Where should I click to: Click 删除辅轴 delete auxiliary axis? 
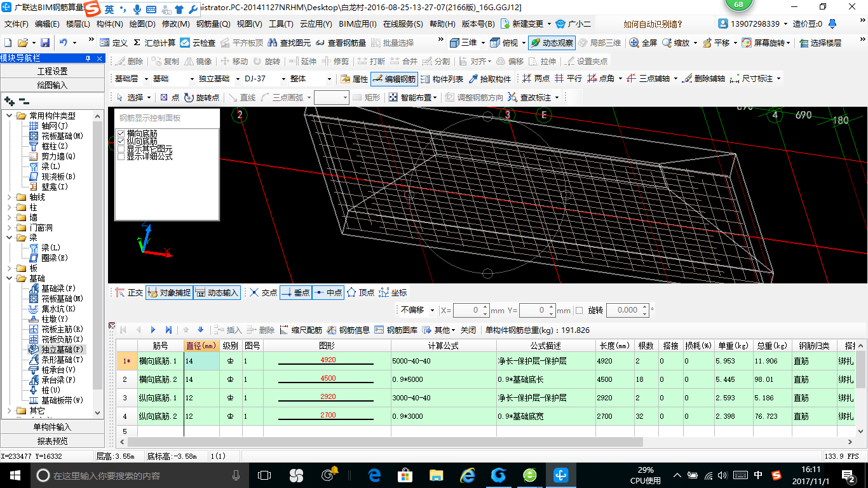pos(703,79)
